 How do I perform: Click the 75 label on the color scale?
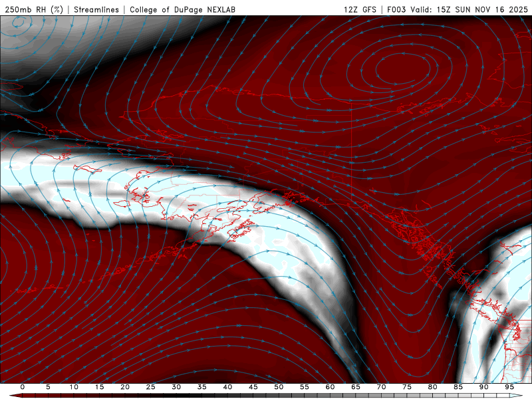tap(407, 387)
